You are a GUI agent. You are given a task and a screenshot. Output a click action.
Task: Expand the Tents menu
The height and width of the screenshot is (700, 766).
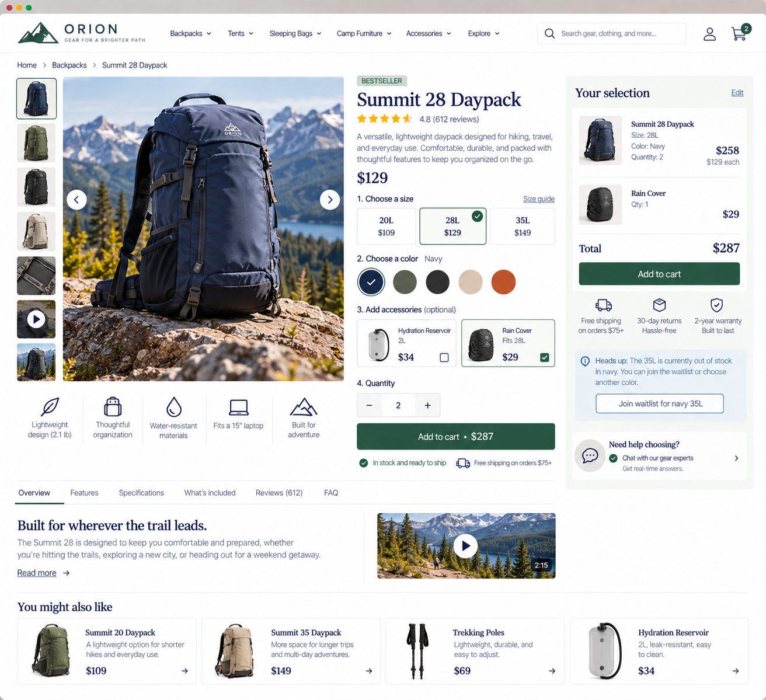tap(241, 33)
